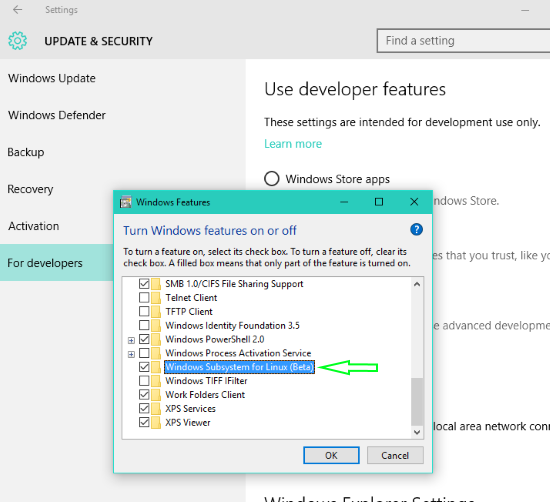The image size is (550, 502).
Task: Select the Windows Store apps radio button
Action: click(272, 179)
